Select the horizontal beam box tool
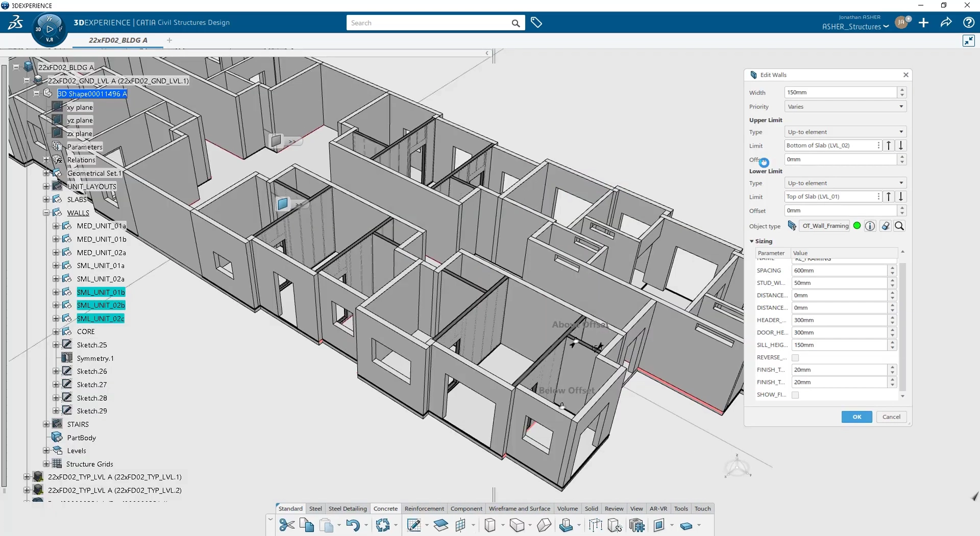The width and height of the screenshot is (980, 536). [x=517, y=525]
